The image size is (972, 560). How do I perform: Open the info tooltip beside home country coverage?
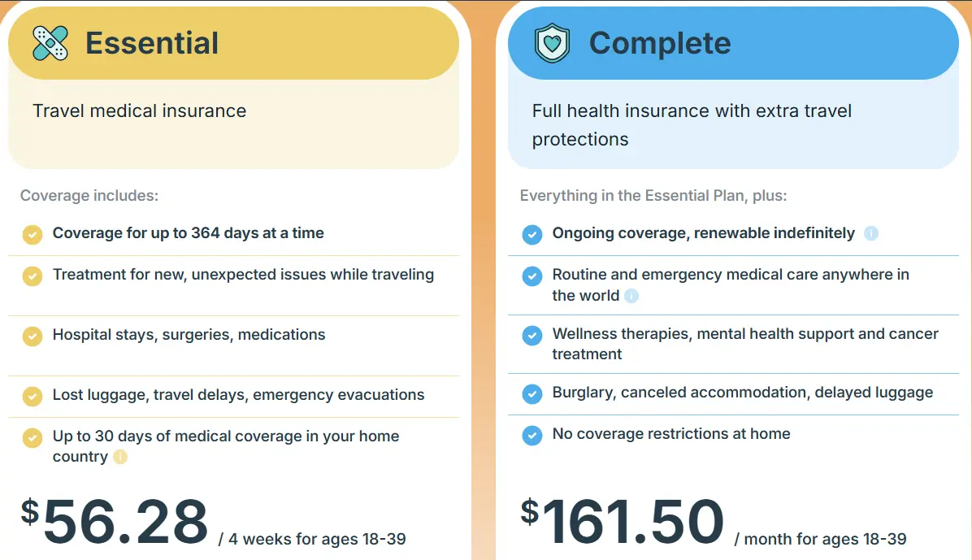119,458
